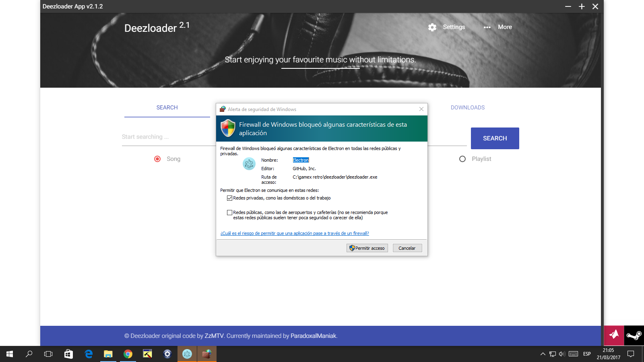Screen dimensions: 644x362
Task: Click More in Deezloader header
Action: 505,27
